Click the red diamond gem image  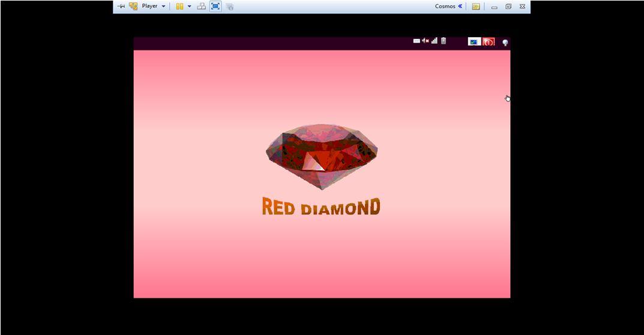(x=322, y=157)
